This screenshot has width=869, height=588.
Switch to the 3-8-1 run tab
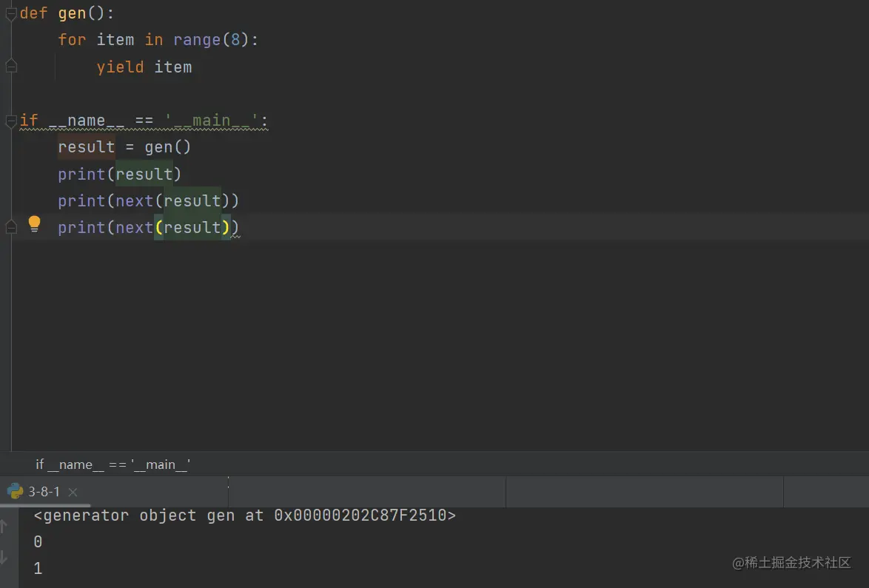point(44,492)
